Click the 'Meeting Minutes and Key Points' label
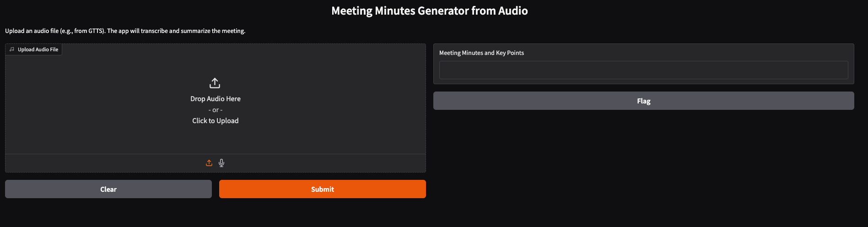This screenshot has width=868, height=227. (481, 53)
